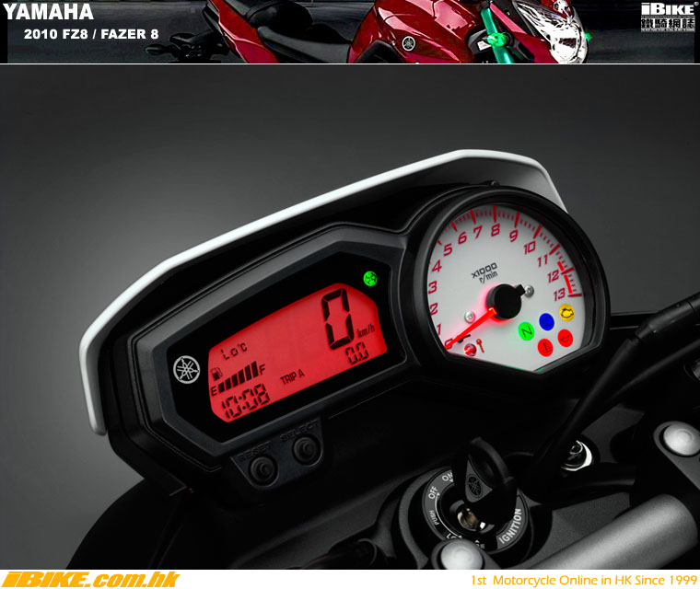
Task: Click the tachometer red needle
Action: click(x=471, y=329)
